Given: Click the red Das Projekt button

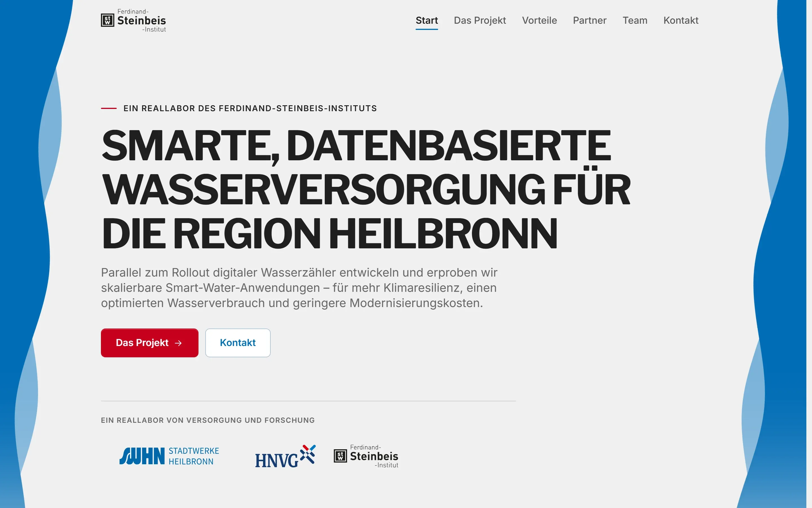Looking at the screenshot, I should tap(150, 343).
